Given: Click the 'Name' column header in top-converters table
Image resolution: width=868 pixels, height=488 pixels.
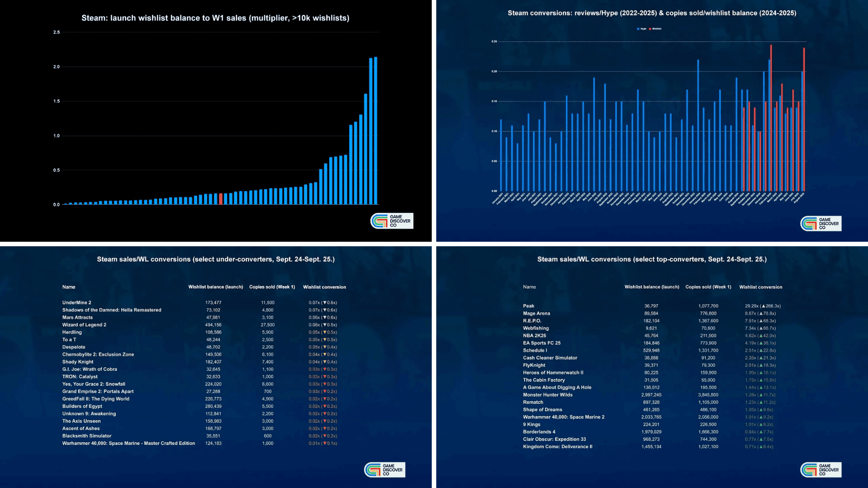Looking at the screenshot, I should click(529, 287).
